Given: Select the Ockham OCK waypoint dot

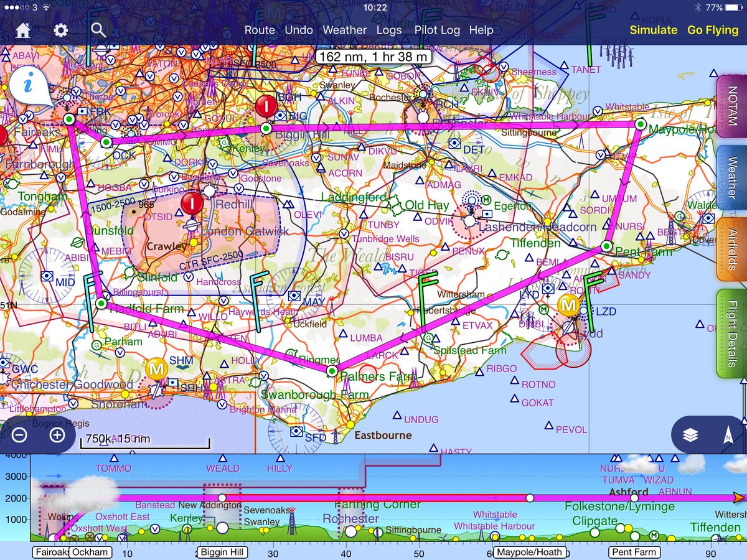Looking at the screenshot, I should tap(106, 142).
